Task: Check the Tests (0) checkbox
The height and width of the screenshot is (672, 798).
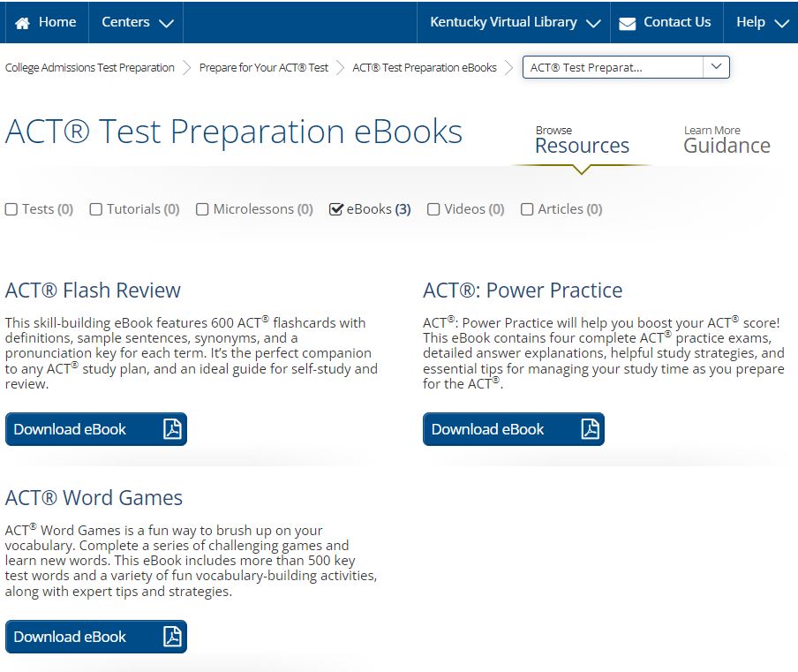Action: point(11,209)
